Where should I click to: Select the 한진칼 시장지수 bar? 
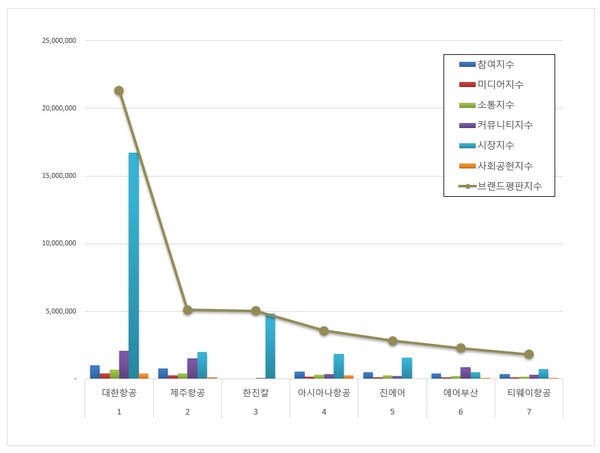270,346
